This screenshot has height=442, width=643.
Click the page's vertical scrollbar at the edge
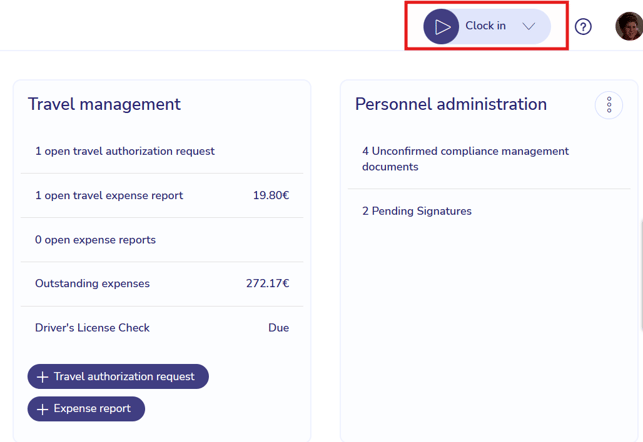click(641, 275)
